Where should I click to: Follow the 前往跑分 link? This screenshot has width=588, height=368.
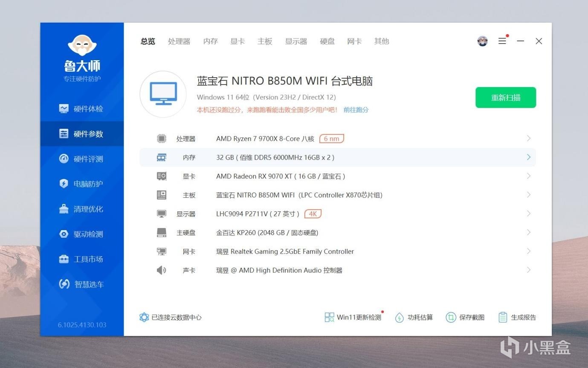click(356, 110)
